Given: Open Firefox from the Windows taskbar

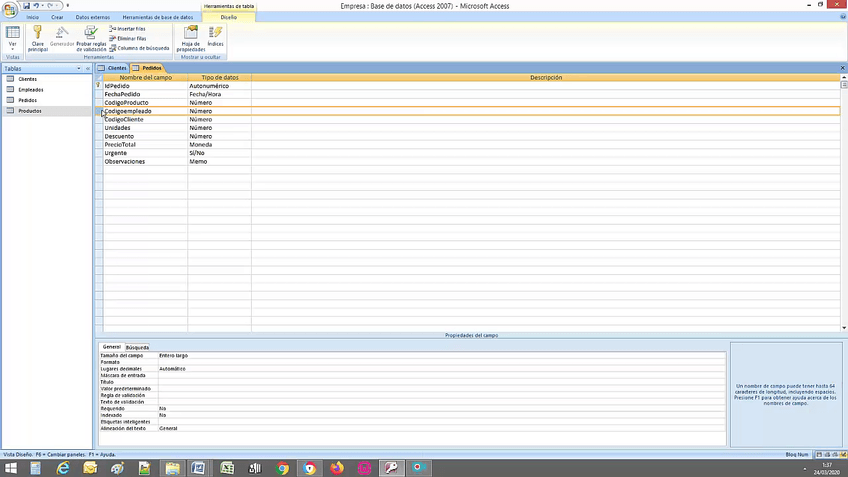Looking at the screenshot, I should tap(336, 467).
